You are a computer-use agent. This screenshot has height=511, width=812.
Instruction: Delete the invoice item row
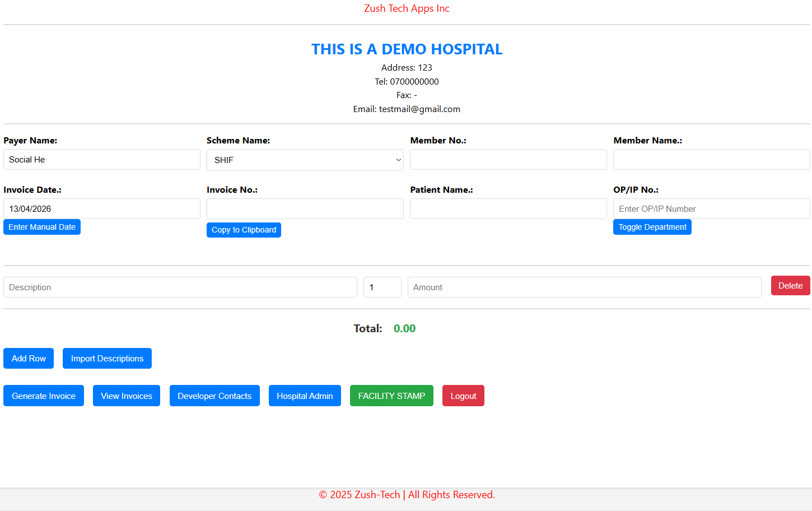point(790,286)
